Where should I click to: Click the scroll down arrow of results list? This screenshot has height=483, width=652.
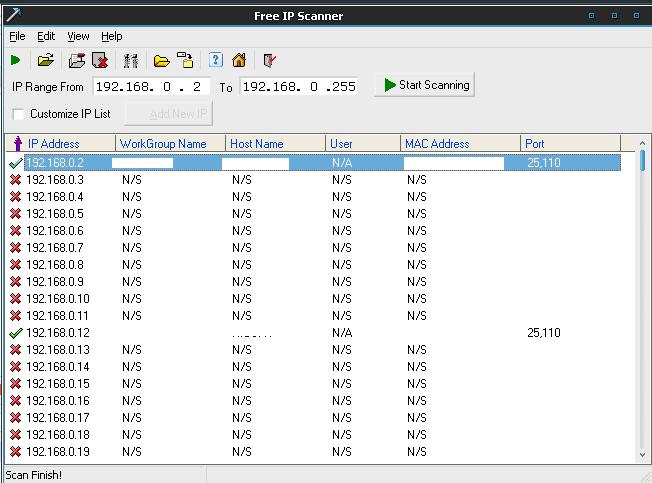pyautogui.click(x=642, y=455)
